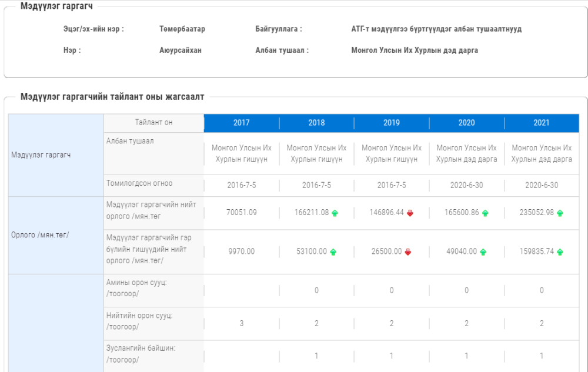The height and width of the screenshot is (372, 588).
Task: Click 2018 position Монгол Улсын Их Хурлын гишүүн
Action: (x=316, y=153)
